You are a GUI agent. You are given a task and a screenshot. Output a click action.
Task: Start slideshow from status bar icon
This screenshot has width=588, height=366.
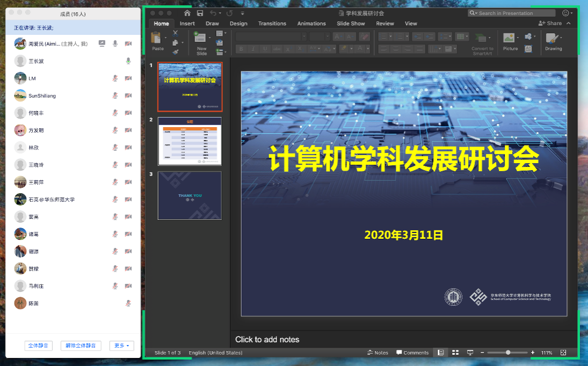coord(470,353)
